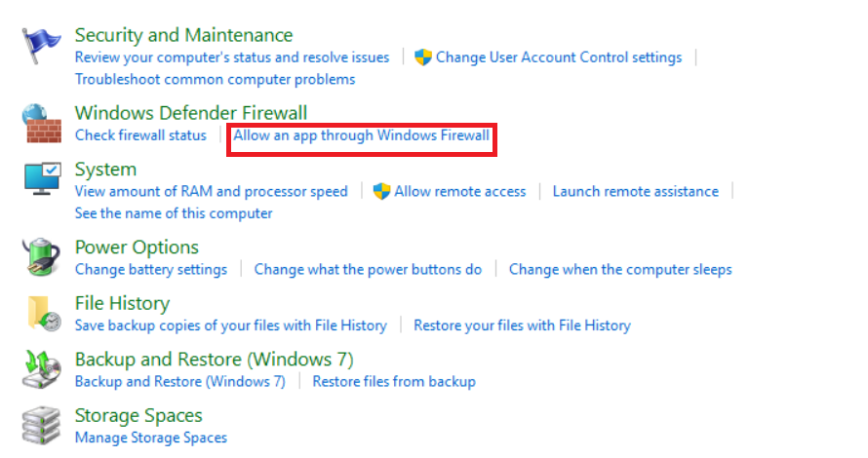This screenshot has height=458, width=868.
Task: Open Change User Account Control settings
Action: coord(558,57)
